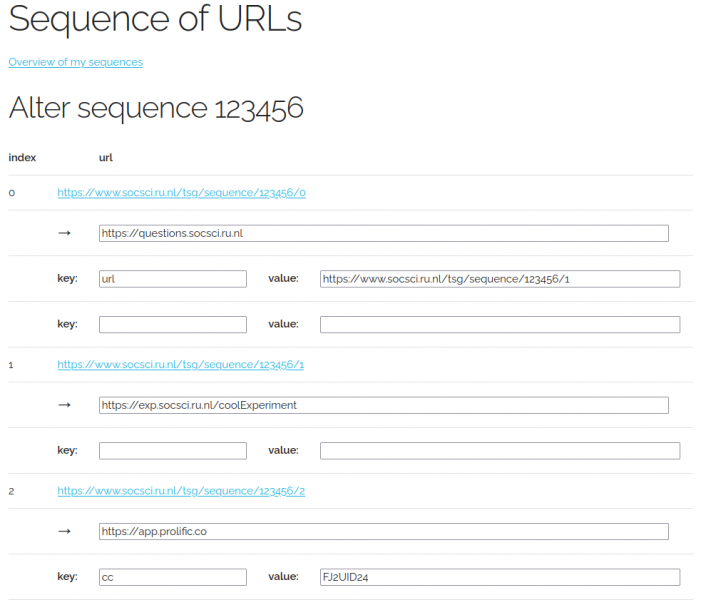Click the "Sequence of URLs" page title
The image size is (711, 600).
[155, 20]
